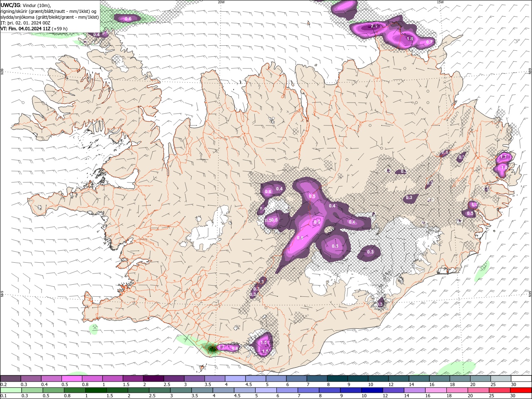Click the 0.2 label under the snow legend
532x399 pixels.
(3, 384)
